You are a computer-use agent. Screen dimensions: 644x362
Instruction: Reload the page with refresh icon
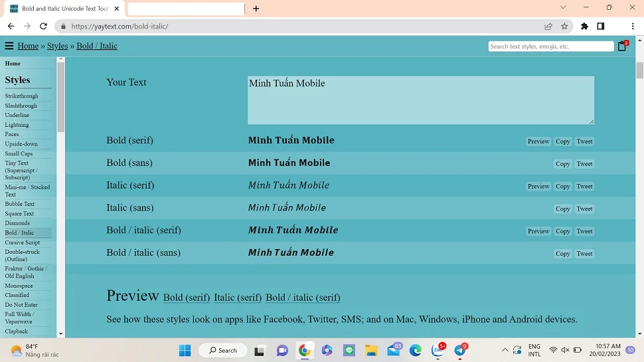tap(43, 27)
